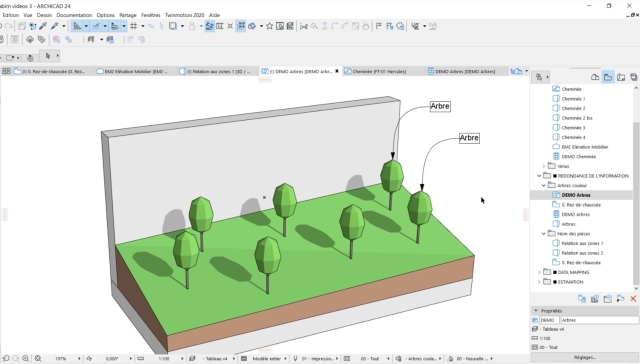The image size is (640, 364).
Task: Open the Fenêtres menu
Action: [151, 15]
